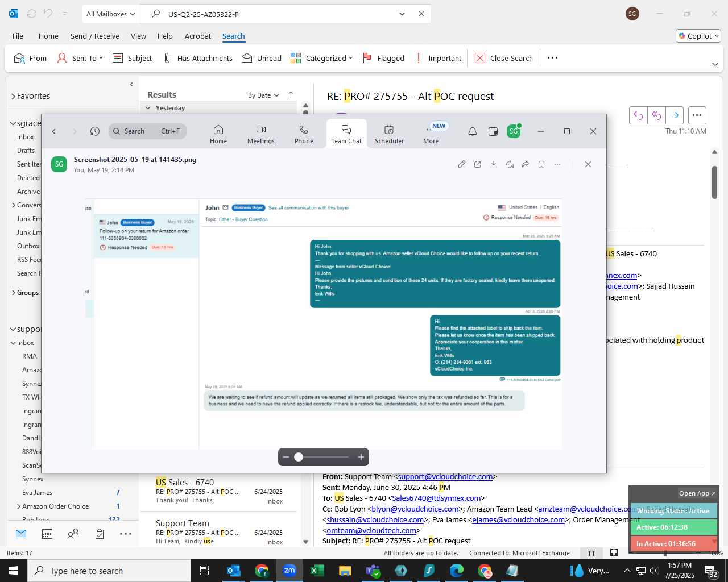Switch to Home ribbon tab
Screen dimensions: 728x582
point(48,36)
